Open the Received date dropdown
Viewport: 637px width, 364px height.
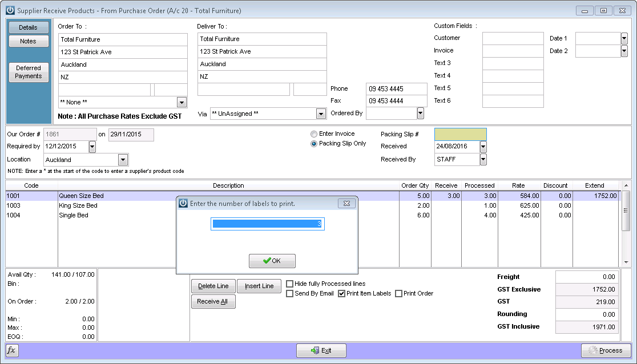tap(483, 147)
